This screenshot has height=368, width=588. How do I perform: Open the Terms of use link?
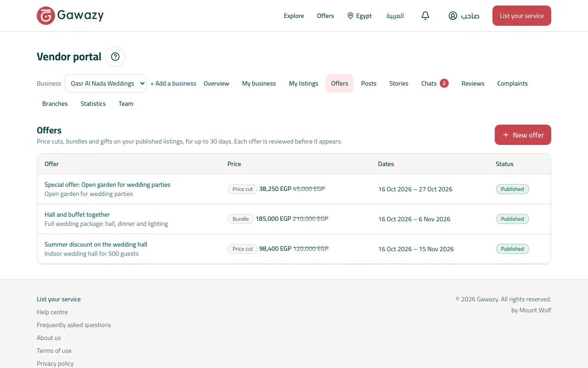click(54, 351)
